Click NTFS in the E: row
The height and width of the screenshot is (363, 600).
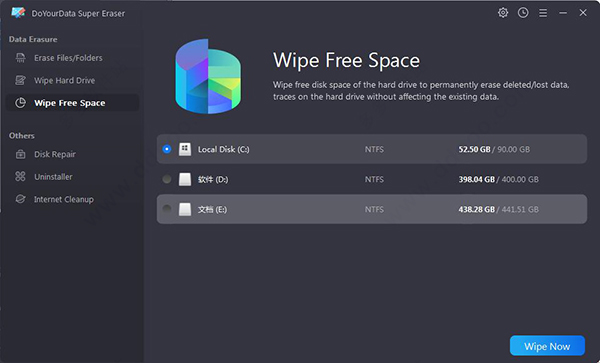pos(374,209)
